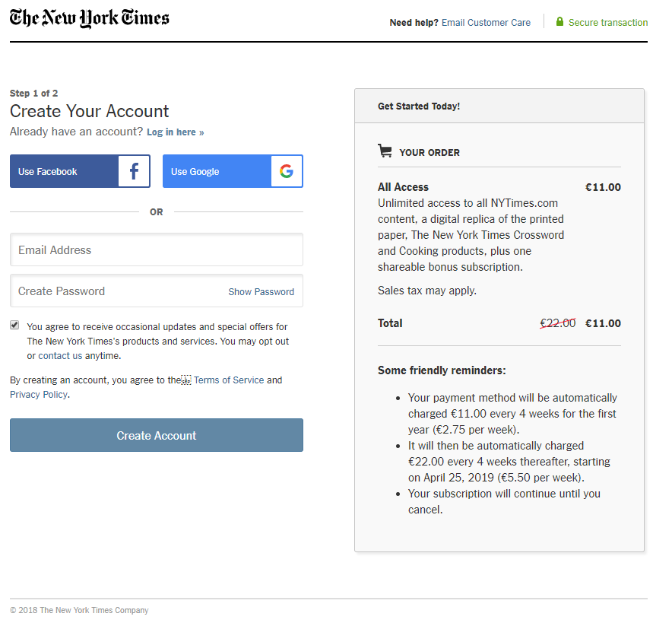Click the 'Get Started Today!' header
Image resolution: width=672 pixels, height=626 pixels.
[419, 106]
